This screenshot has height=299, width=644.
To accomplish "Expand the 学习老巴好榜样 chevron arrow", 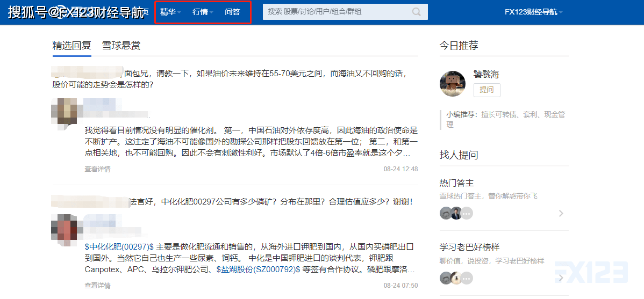I will 561,278.
